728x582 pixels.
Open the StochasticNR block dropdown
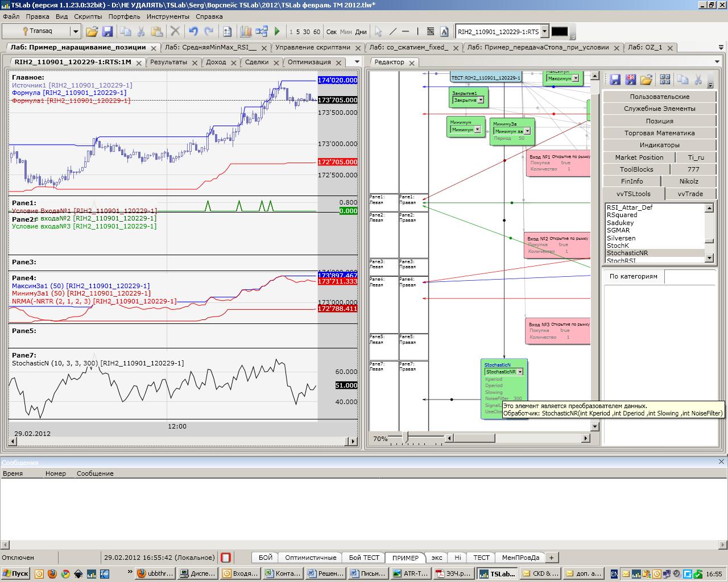[x=520, y=372]
